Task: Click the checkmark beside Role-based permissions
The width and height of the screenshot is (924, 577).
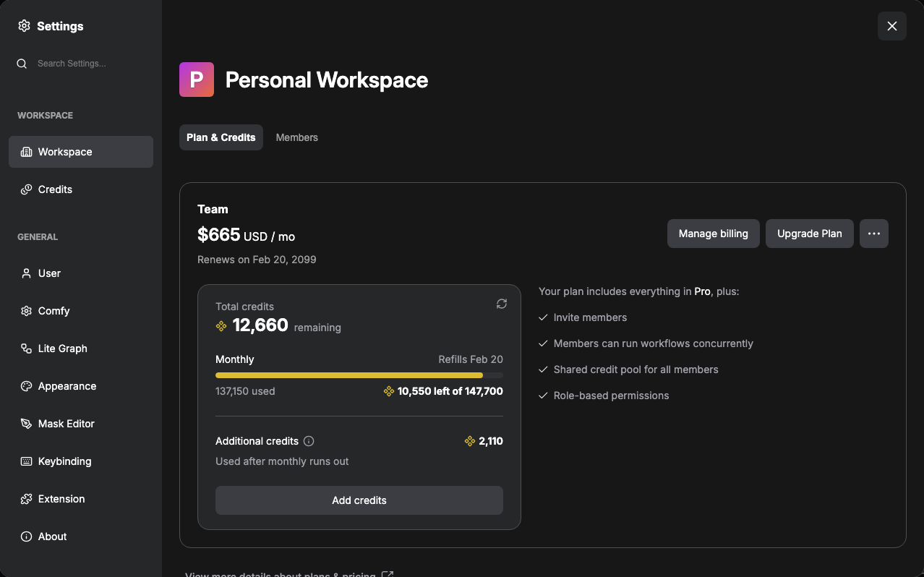Action: [x=544, y=396]
